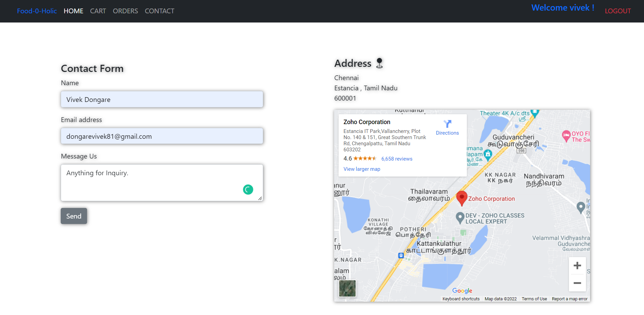Image resolution: width=644 pixels, height=315 pixels.
Task: Click the Guduvancheri map label
Action: click(513, 140)
